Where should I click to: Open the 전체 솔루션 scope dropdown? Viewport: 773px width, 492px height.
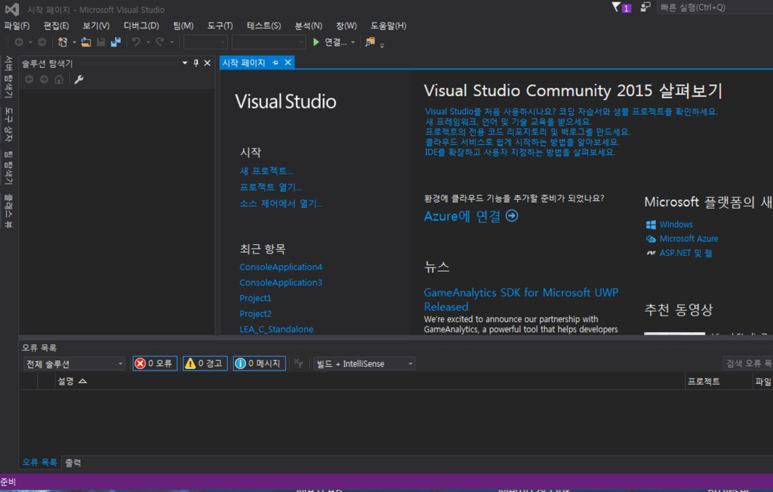(x=74, y=364)
